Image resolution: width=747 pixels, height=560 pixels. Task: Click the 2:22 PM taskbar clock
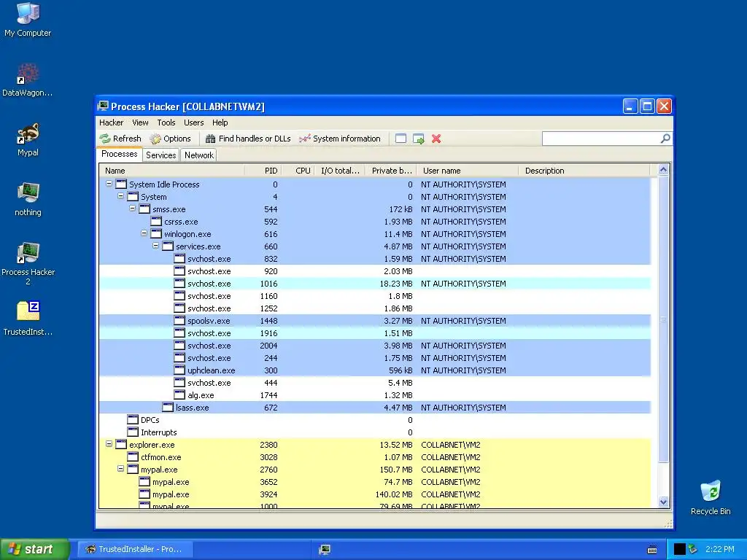(719, 549)
